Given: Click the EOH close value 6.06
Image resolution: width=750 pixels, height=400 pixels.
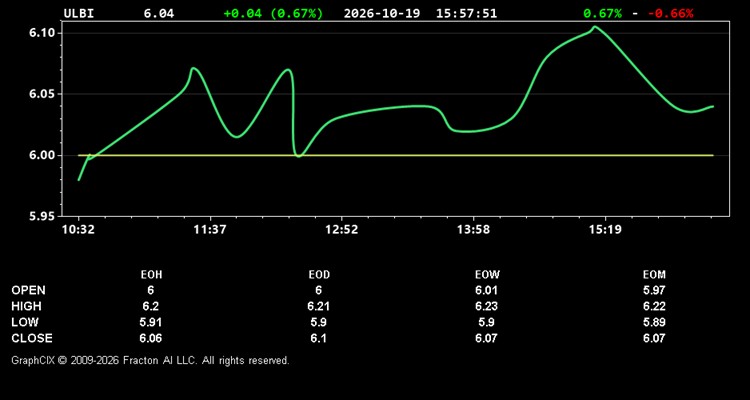Looking at the screenshot, I should (151, 338).
